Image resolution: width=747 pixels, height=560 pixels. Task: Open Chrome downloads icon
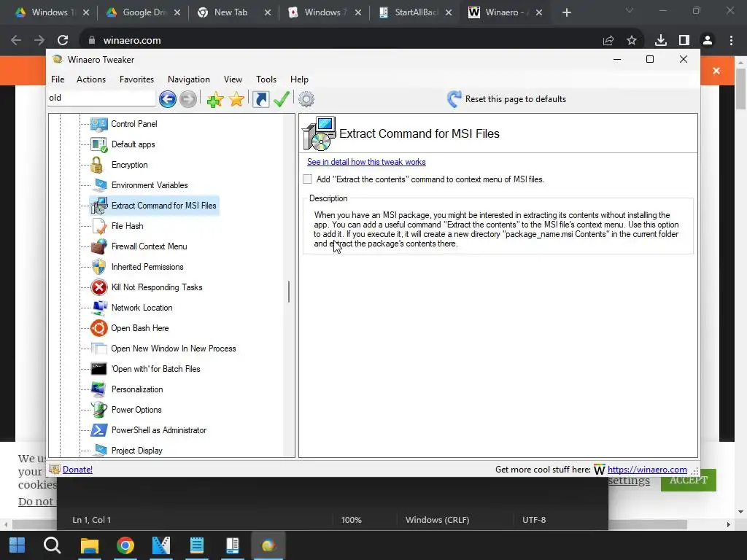(661, 41)
